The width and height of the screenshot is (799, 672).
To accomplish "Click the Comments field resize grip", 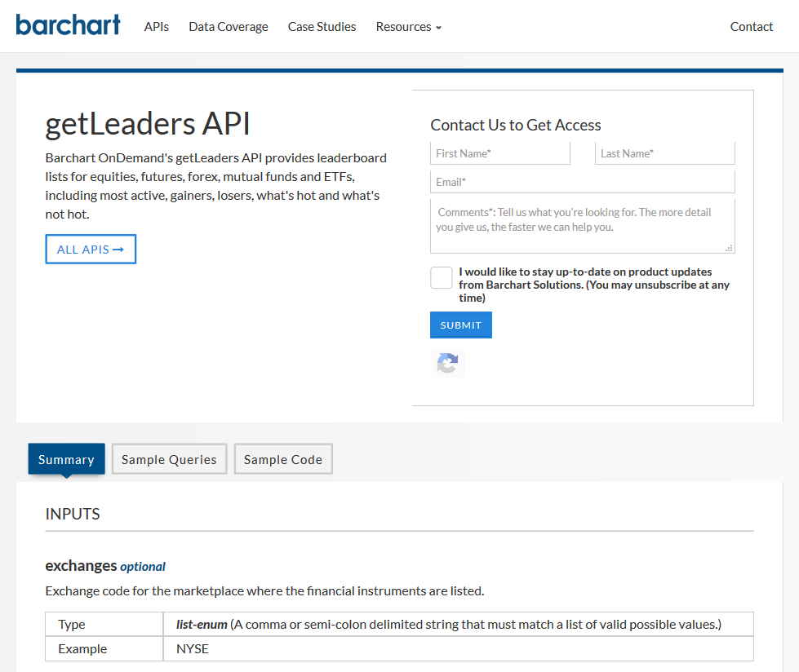I will [729, 248].
